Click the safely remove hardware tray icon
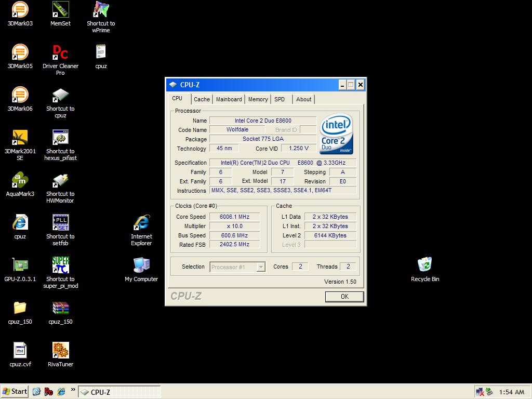This screenshot has height=399, width=532. (489, 392)
